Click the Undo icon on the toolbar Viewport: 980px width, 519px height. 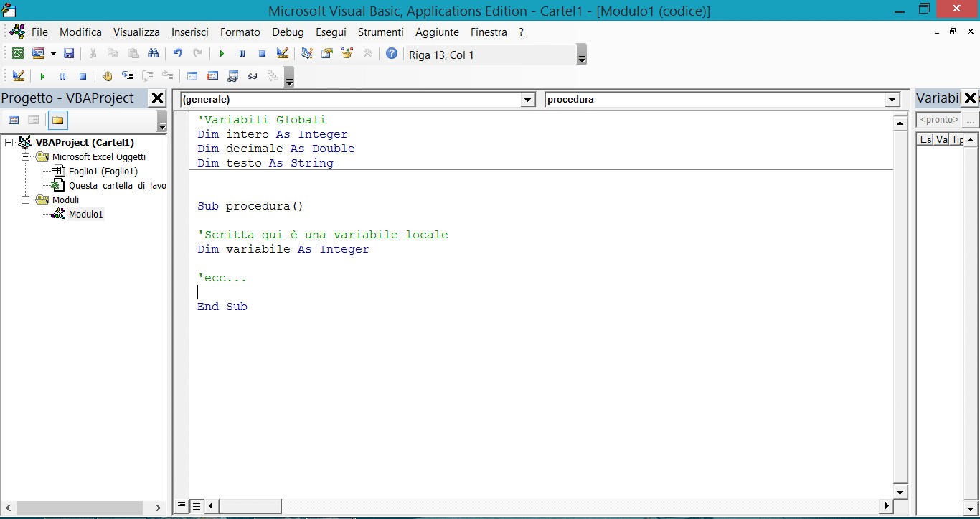[x=178, y=53]
